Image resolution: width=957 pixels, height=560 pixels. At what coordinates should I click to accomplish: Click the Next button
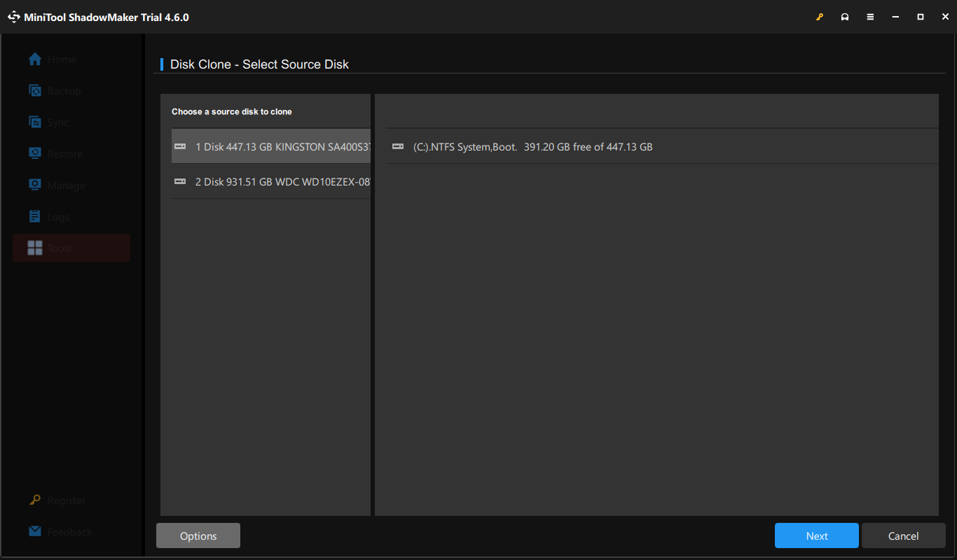pos(817,535)
